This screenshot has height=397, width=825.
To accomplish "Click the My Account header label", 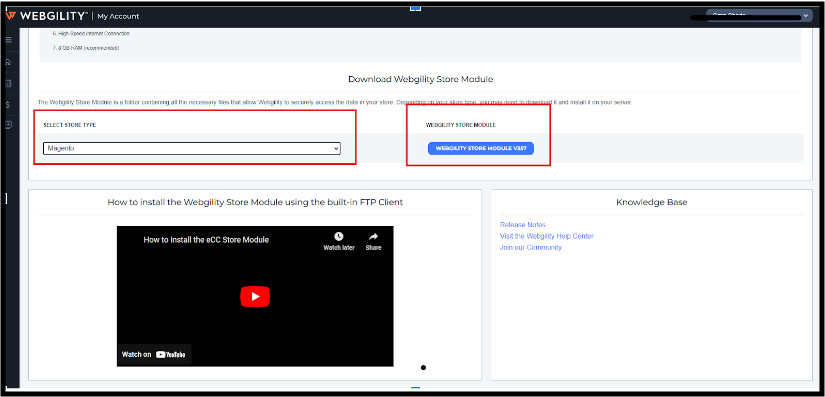I will pyautogui.click(x=118, y=16).
